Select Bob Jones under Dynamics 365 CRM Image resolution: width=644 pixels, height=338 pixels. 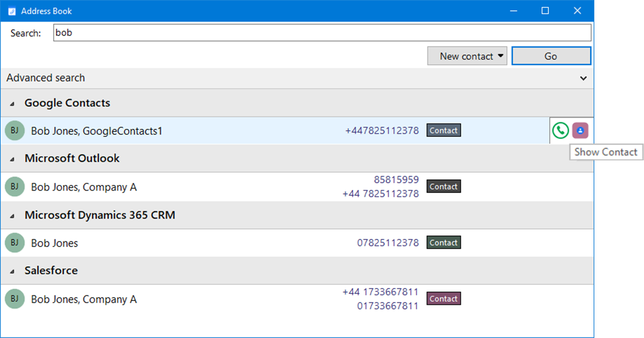point(54,243)
